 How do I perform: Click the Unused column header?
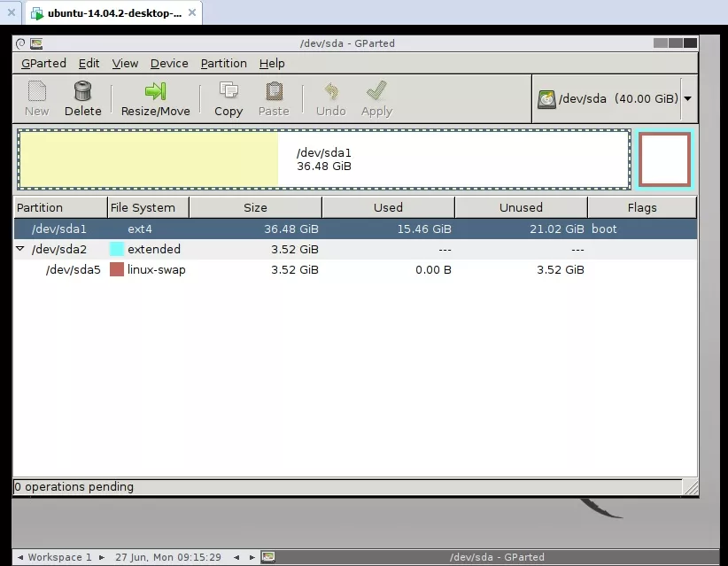[521, 207]
